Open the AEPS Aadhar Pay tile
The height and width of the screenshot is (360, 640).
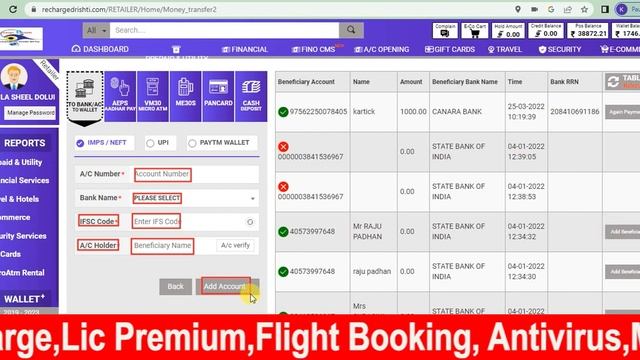pyautogui.click(x=120, y=96)
